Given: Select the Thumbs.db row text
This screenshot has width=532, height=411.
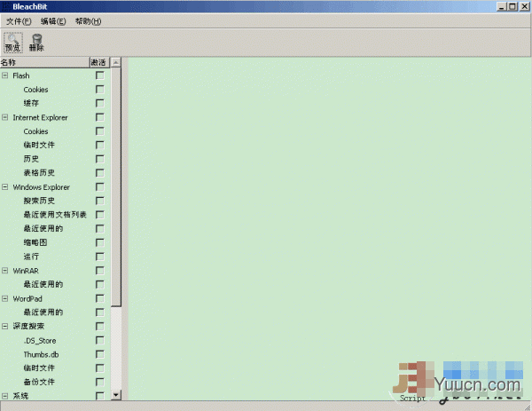Looking at the screenshot, I should (41, 354).
